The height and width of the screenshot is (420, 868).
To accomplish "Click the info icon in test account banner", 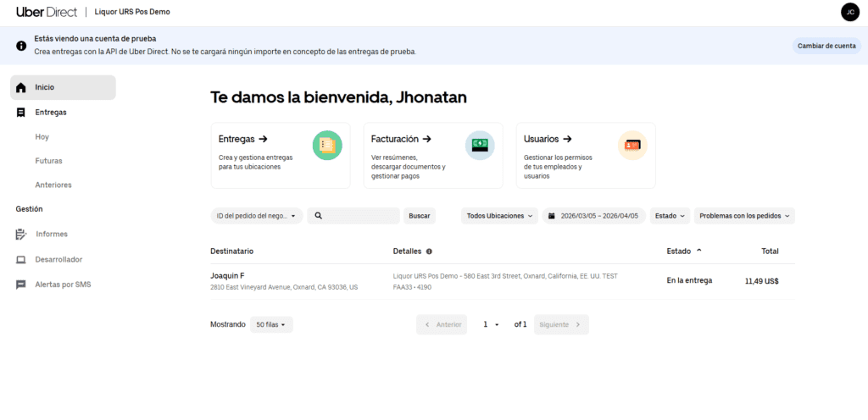I will tap(21, 46).
